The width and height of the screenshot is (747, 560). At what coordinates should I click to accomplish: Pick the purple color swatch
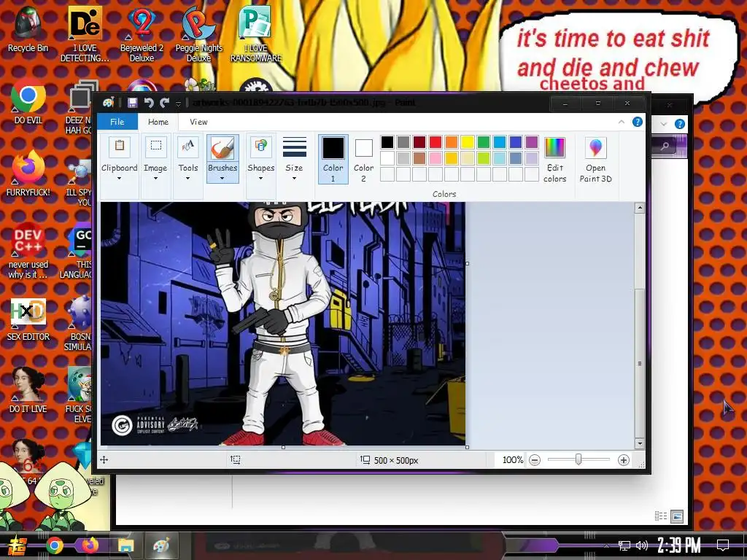532,142
